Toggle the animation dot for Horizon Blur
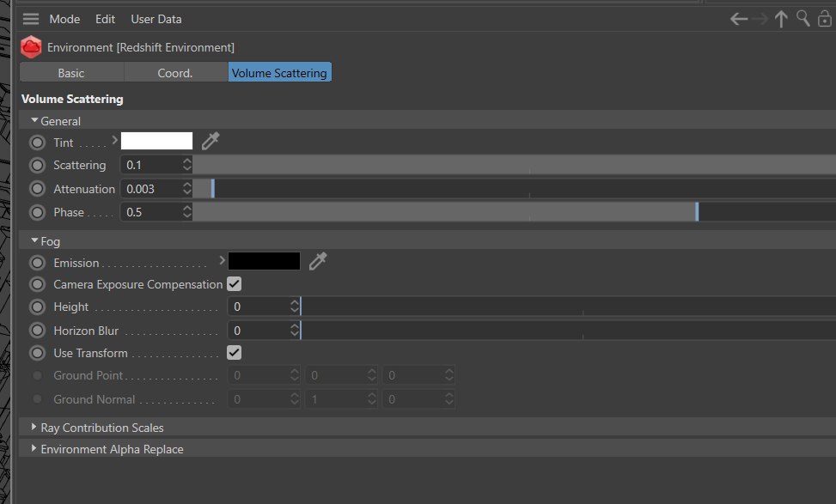The image size is (836, 504). click(37, 331)
